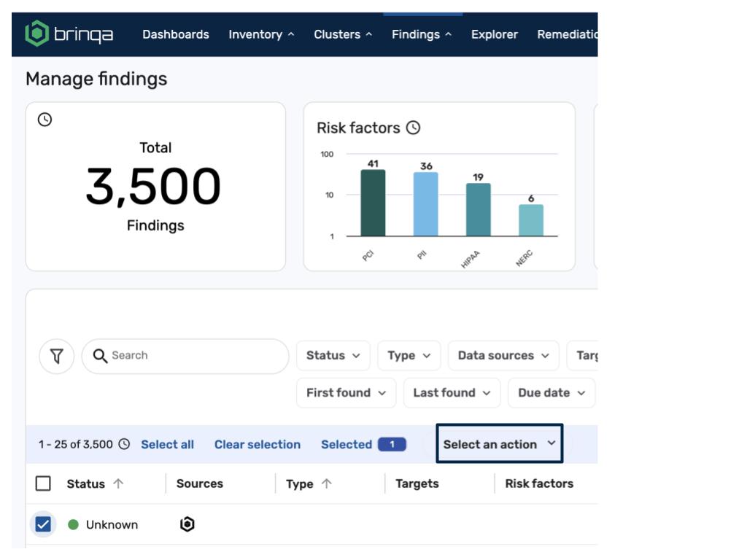Click the Type column sort arrow
The height and width of the screenshot is (560, 747).
pyautogui.click(x=326, y=483)
